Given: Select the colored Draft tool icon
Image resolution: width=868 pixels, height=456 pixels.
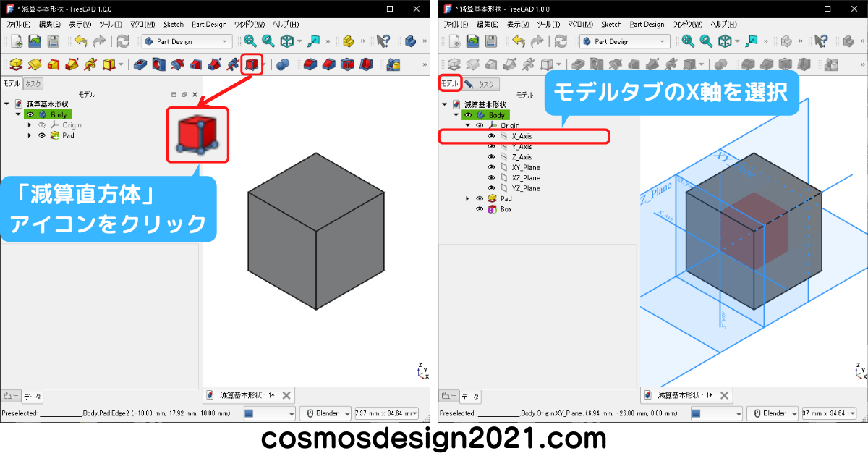Looking at the screenshot, I should click(x=348, y=64).
